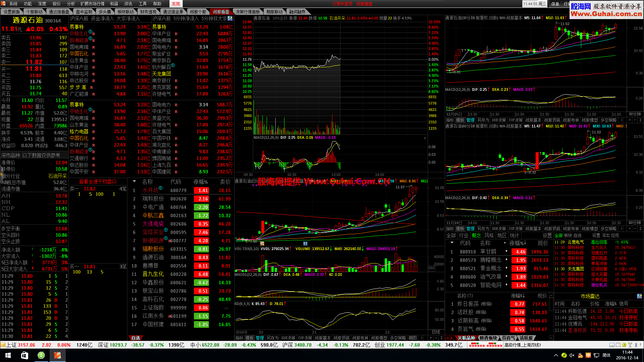The height and width of the screenshot is (362, 644).
Task: Click the green plus security tray icon
Action: click(x=564, y=355)
